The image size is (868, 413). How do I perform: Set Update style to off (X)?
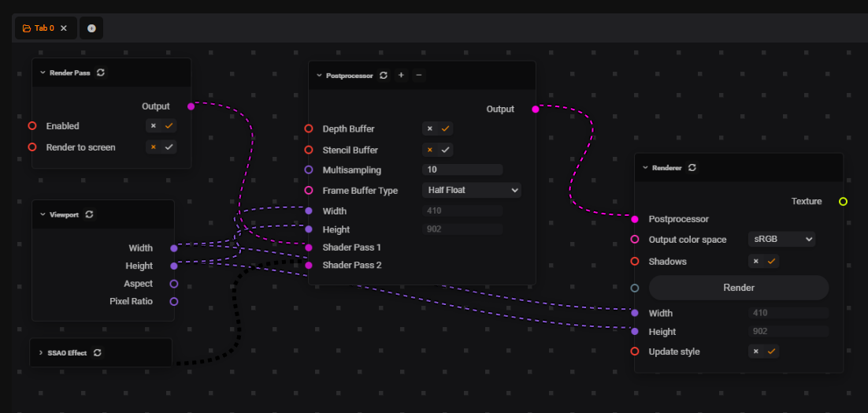(755, 351)
